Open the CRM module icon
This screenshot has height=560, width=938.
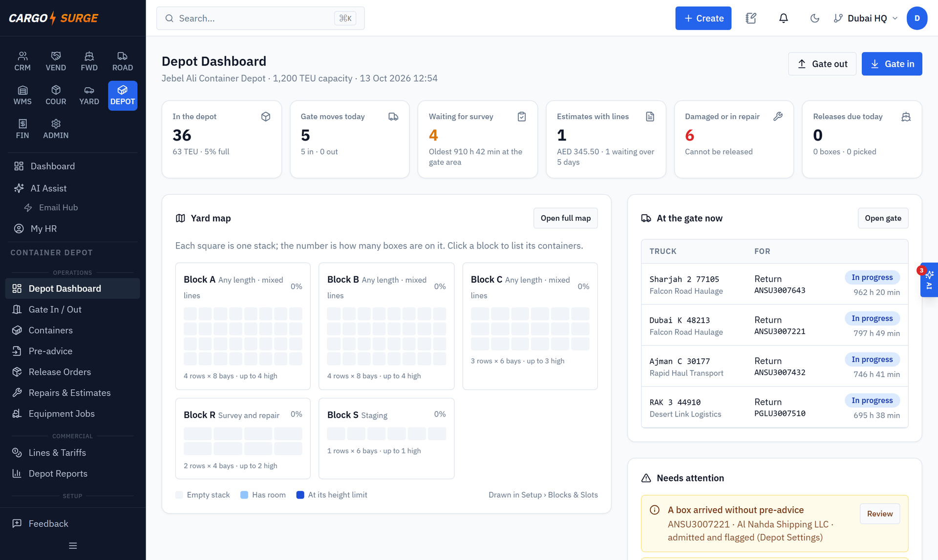pyautogui.click(x=22, y=62)
